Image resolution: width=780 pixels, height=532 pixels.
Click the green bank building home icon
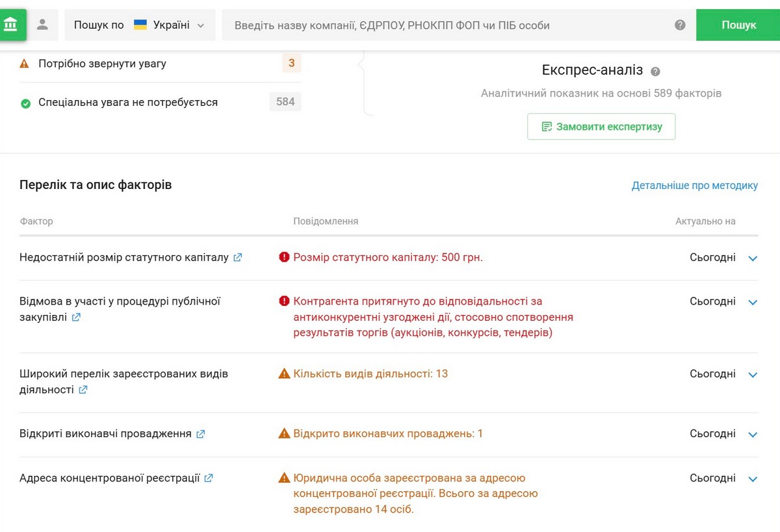click(11, 25)
